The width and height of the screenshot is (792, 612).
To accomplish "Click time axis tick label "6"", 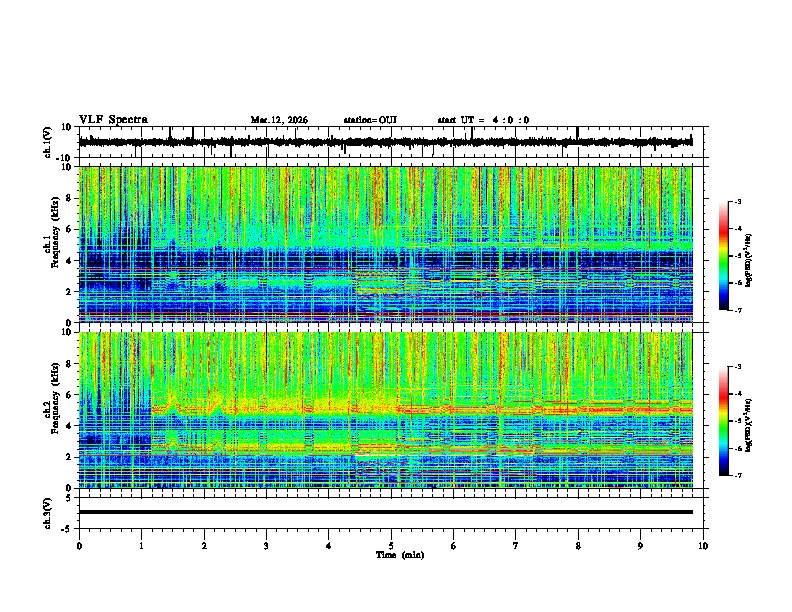I will click(x=454, y=546).
